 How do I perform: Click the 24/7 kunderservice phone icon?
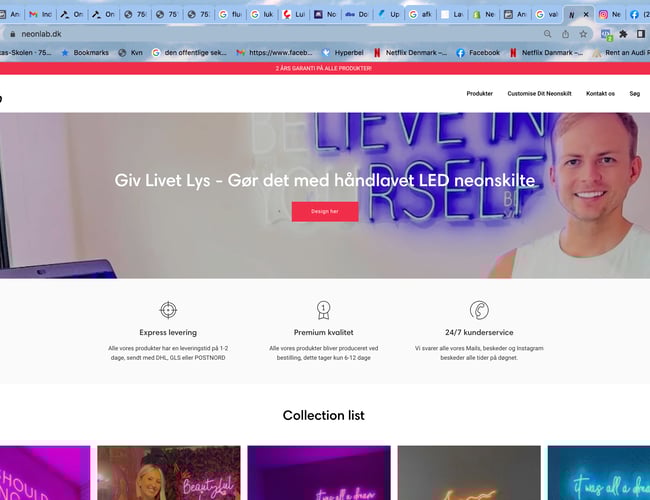(x=479, y=310)
